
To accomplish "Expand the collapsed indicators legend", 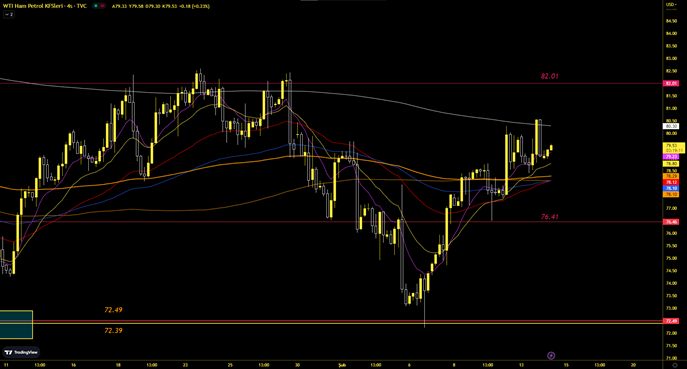I will click(9, 14).
